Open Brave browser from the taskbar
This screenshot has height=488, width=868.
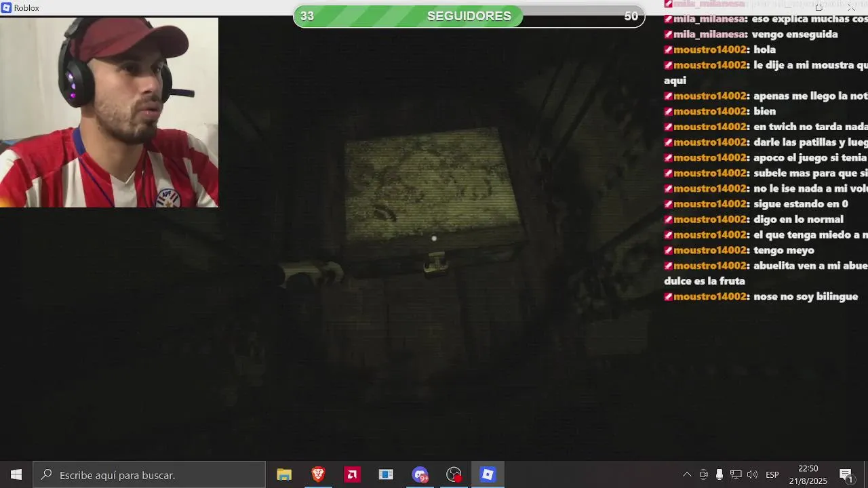click(318, 474)
